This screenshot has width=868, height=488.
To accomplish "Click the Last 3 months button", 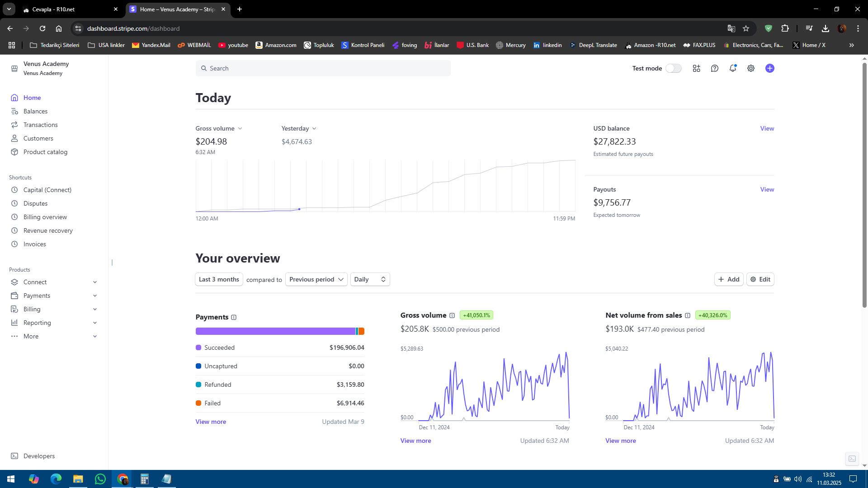I will (219, 279).
